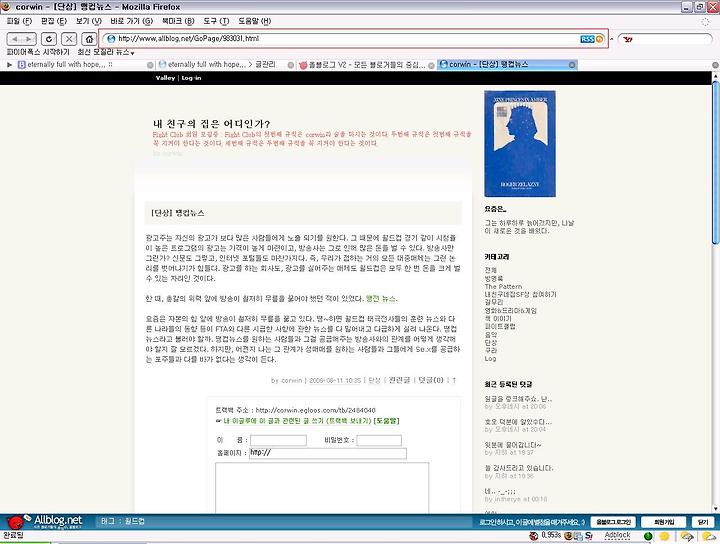Click the 홈페이지 http:// input field

click(328, 453)
